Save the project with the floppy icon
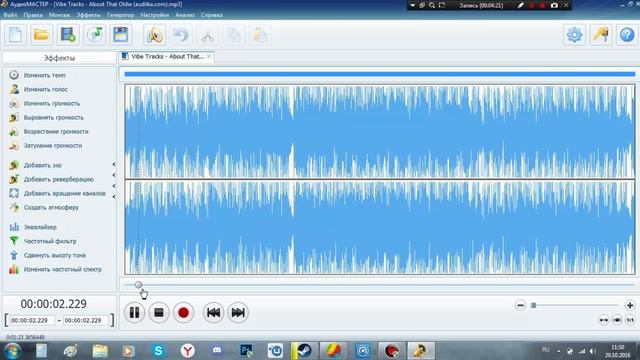The width and height of the screenshot is (640, 360). click(121, 35)
